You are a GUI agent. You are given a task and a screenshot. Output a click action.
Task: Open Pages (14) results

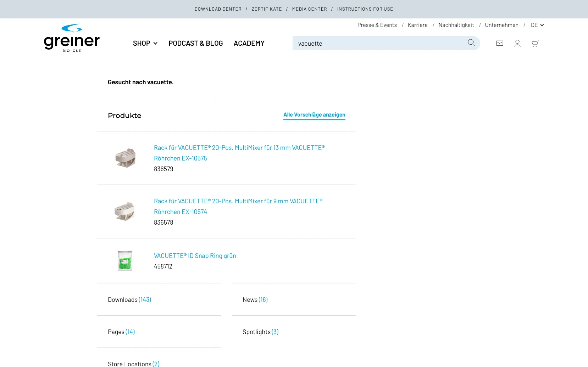click(121, 332)
